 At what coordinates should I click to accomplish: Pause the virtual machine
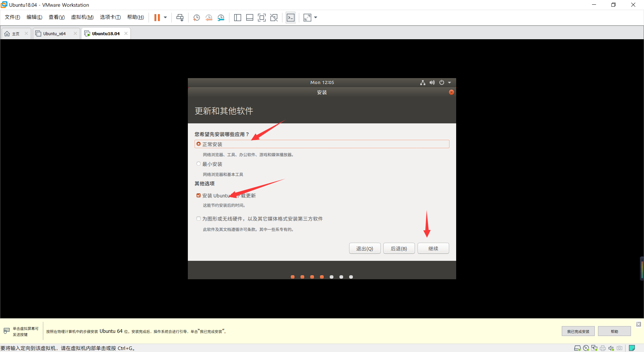[x=157, y=17]
